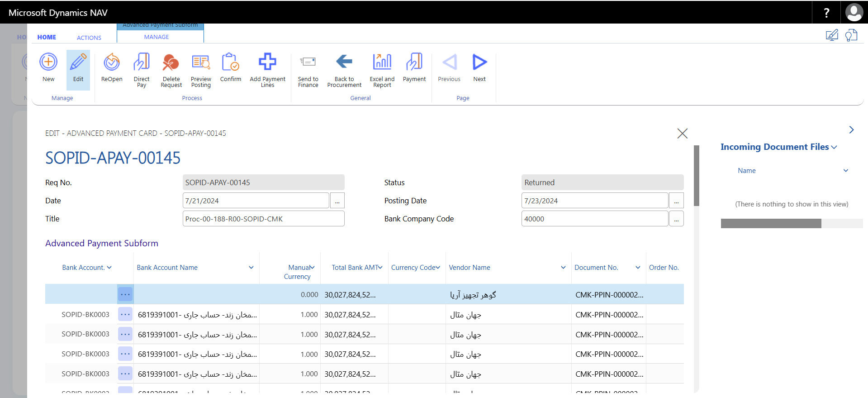Open the help question mark

[x=826, y=13]
